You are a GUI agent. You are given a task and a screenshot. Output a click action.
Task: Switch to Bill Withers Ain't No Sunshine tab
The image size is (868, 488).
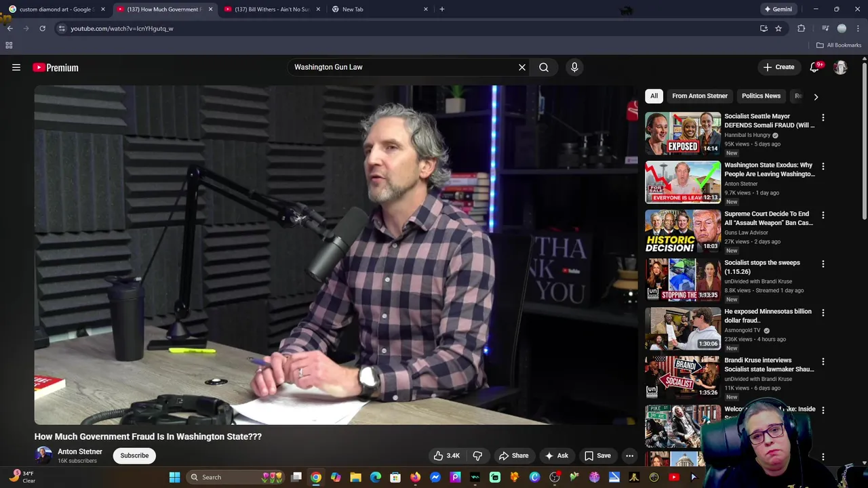pyautogui.click(x=271, y=9)
